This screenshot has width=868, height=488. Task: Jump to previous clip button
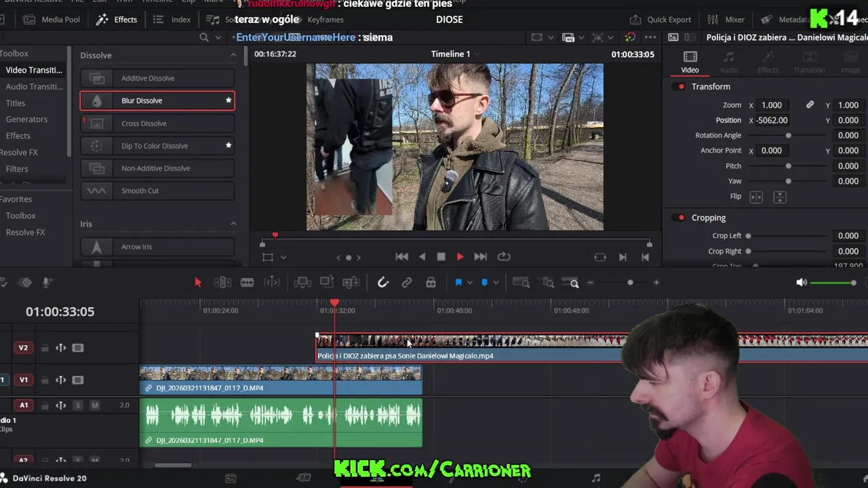(646, 257)
